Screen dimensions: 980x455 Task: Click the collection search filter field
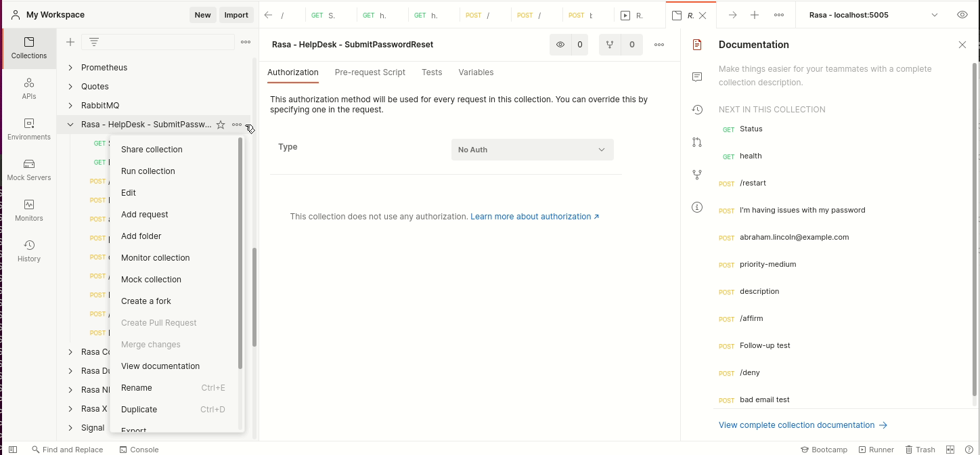(x=158, y=42)
